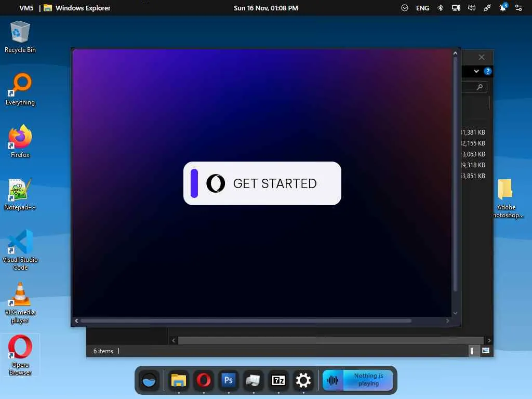Click the 6 items status text
The image size is (532, 399).
103,351
